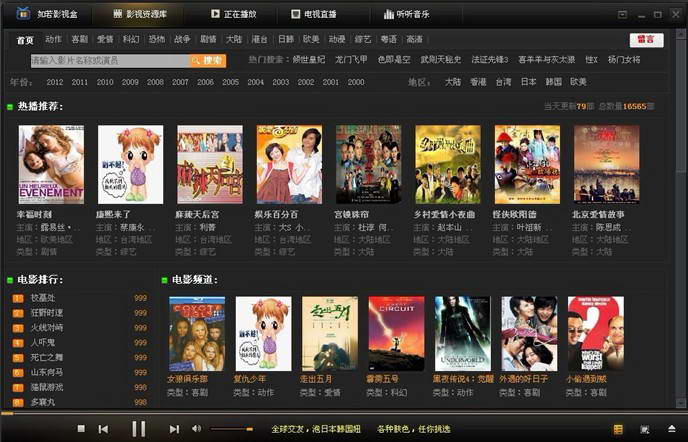Screen dimensions: 688x442
Task: Open hot search 龙门飞甲
Action: pos(351,59)
